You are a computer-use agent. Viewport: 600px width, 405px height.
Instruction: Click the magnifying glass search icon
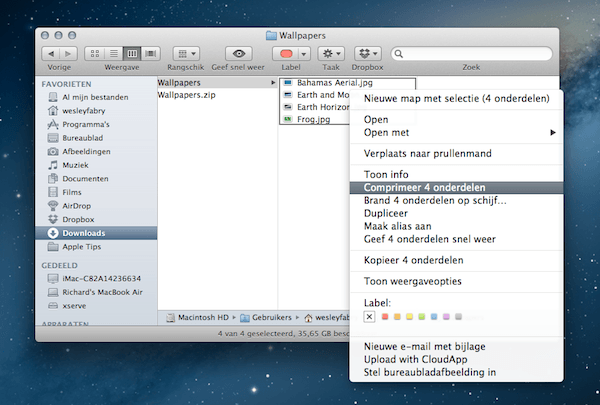pyautogui.click(x=399, y=54)
